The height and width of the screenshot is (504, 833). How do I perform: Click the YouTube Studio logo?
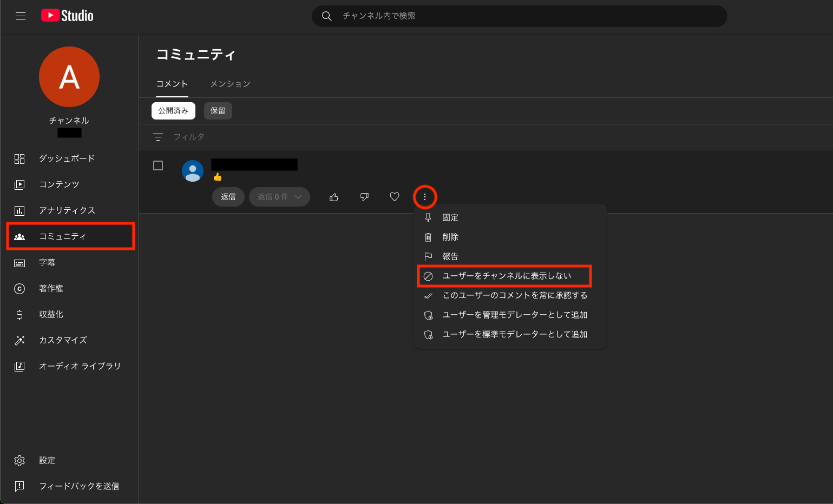click(67, 16)
